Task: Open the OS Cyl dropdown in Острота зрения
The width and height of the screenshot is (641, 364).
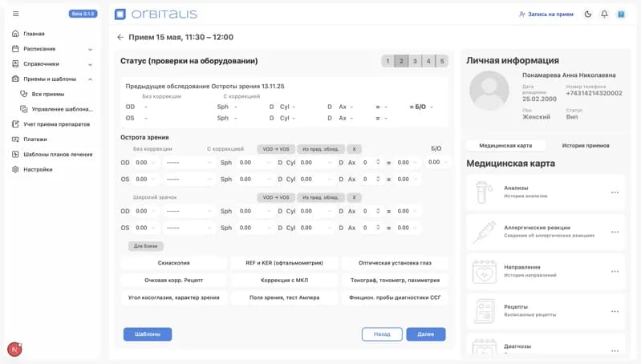Action: coord(317,179)
